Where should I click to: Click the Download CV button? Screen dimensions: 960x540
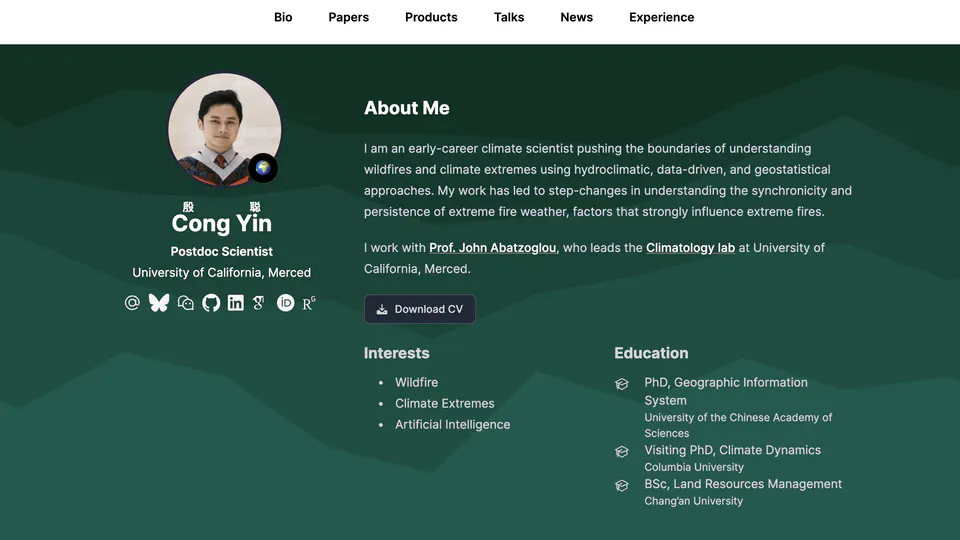coord(419,309)
